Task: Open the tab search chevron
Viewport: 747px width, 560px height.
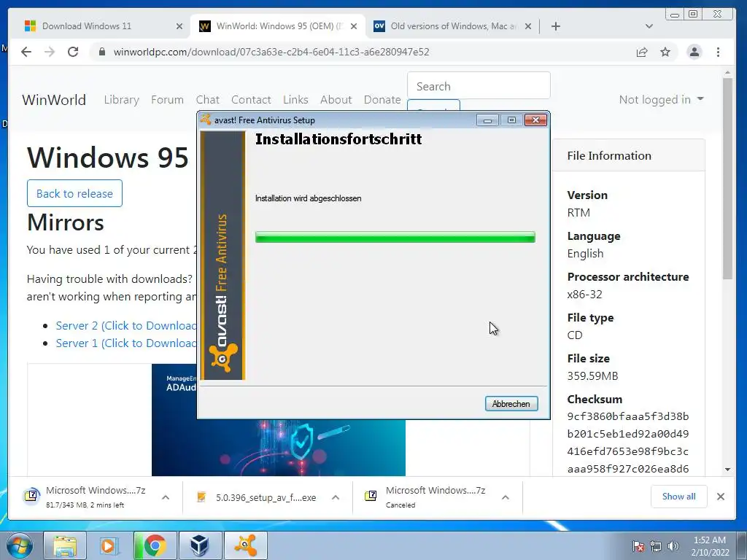Action: pos(649,26)
